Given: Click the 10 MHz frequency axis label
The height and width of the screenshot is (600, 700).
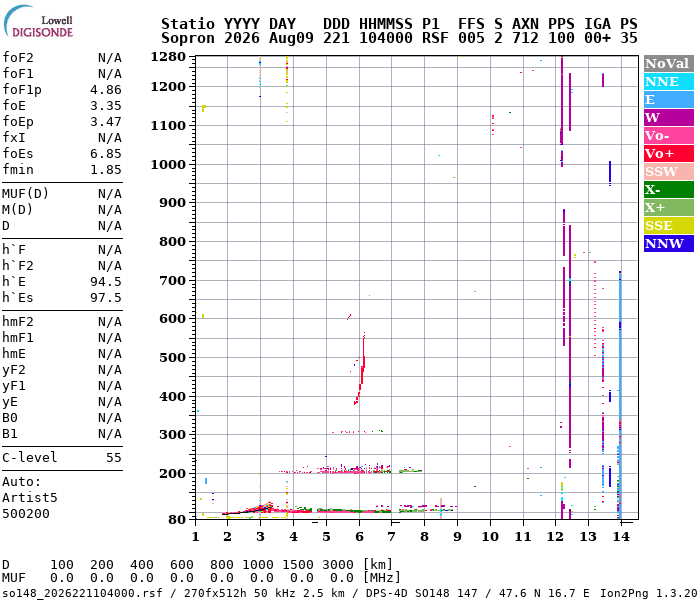Looking at the screenshot, I should click(490, 537).
